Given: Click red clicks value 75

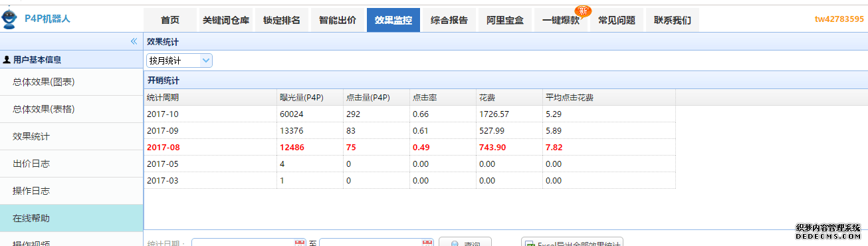Looking at the screenshot, I should (351, 148).
